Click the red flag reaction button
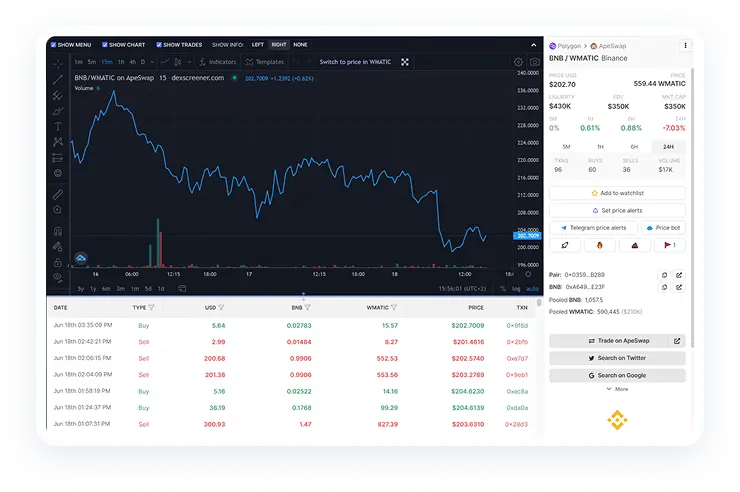 click(x=670, y=245)
